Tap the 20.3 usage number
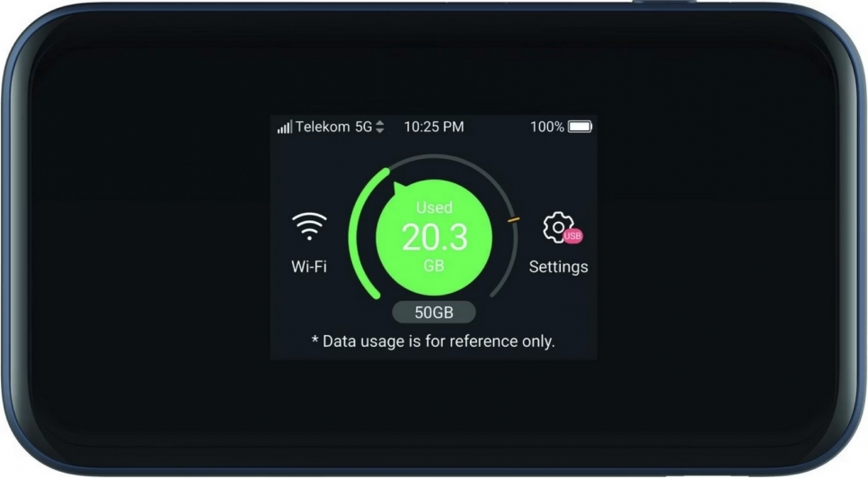The height and width of the screenshot is (478, 868). pyautogui.click(x=435, y=237)
